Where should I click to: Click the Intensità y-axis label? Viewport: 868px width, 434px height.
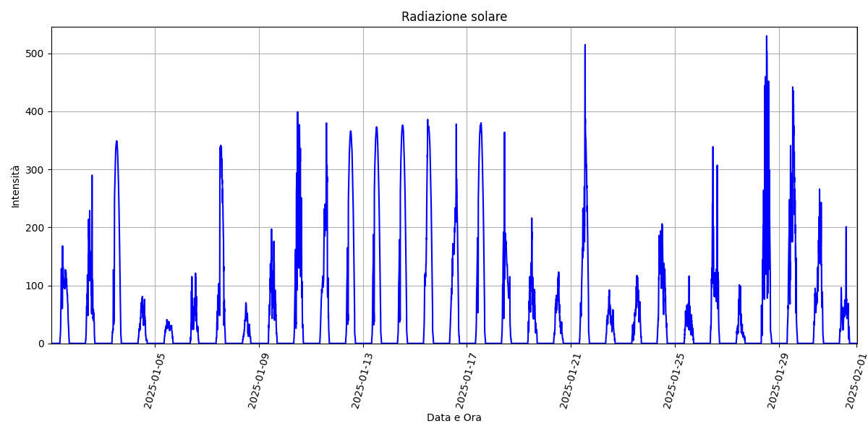coord(15,186)
